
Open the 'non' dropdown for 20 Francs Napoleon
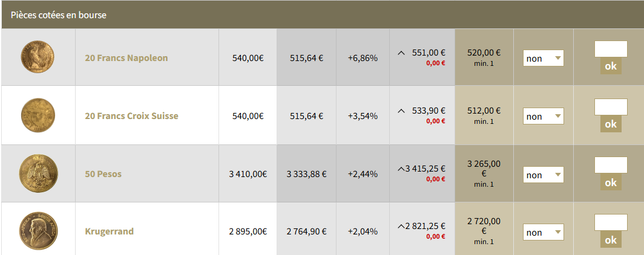[x=544, y=58]
